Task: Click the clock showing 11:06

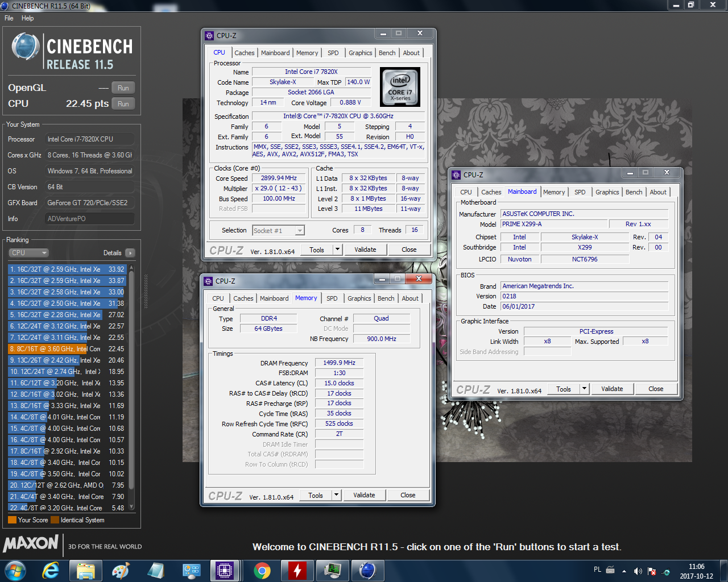Action: 696,567
